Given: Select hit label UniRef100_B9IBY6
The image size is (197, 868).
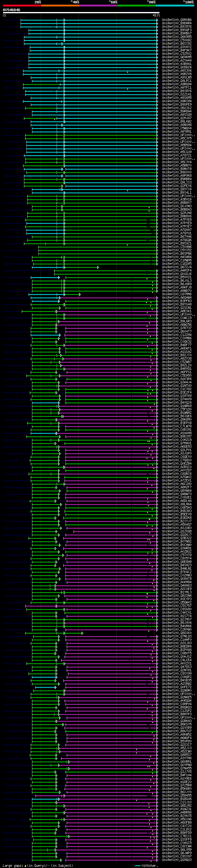Looking at the screenshot, I should (x=177, y=91).
